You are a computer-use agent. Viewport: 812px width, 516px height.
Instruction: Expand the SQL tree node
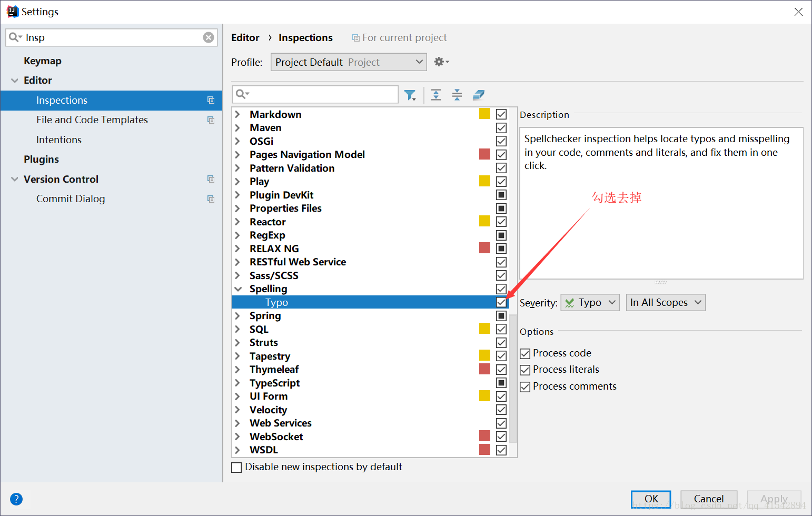[237, 329]
